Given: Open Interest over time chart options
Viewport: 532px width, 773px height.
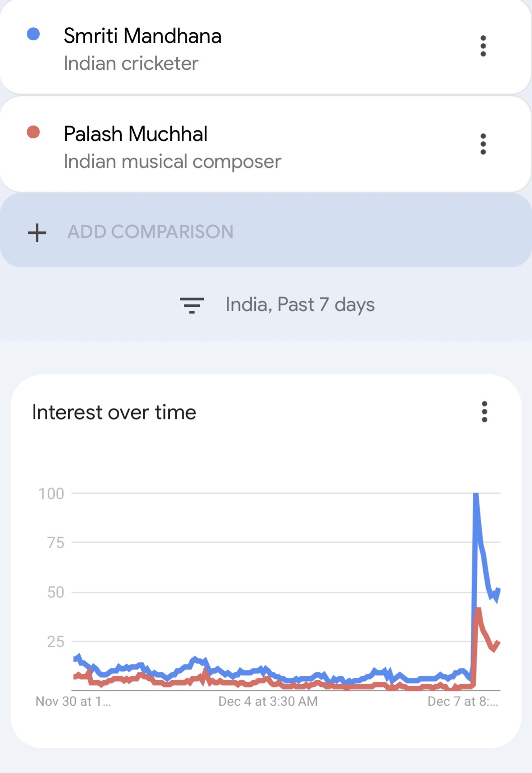Looking at the screenshot, I should point(484,412).
